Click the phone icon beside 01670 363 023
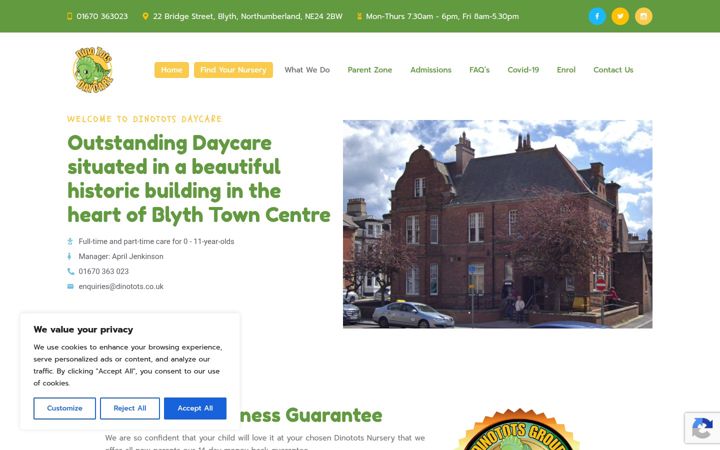Image resolution: width=720 pixels, height=450 pixels. coord(70,271)
